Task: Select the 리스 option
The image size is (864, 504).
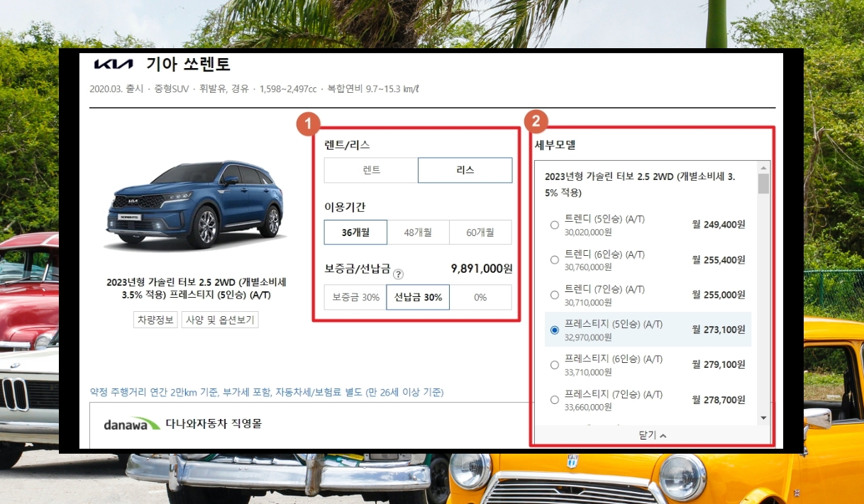Action: tap(465, 170)
